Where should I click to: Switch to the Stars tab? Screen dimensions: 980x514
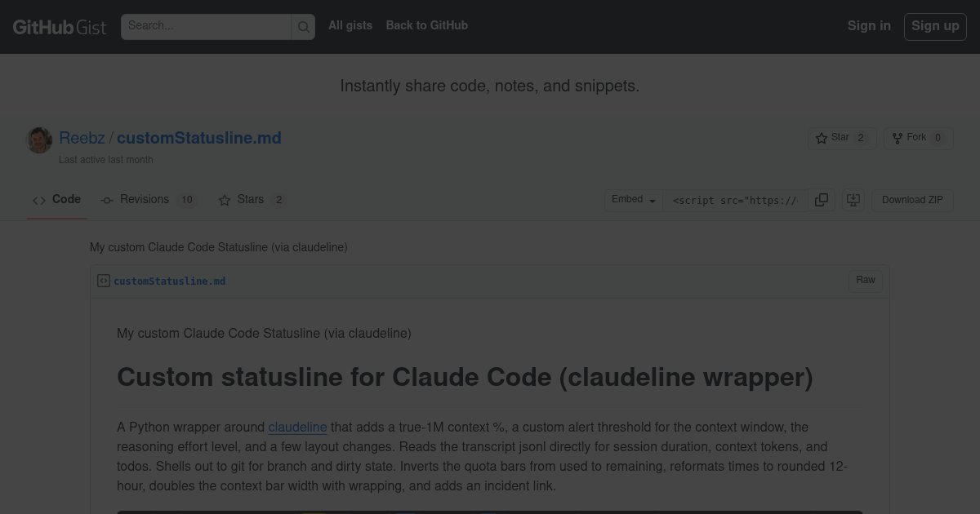pos(252,200)
